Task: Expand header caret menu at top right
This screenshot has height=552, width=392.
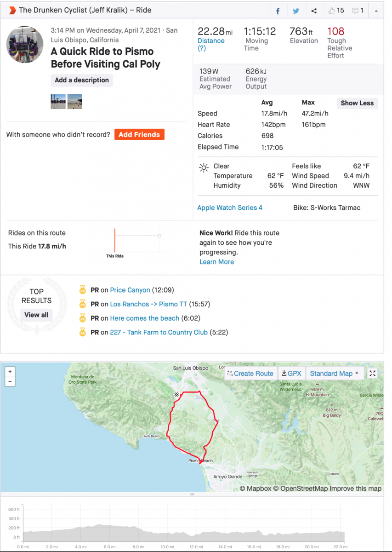Action: point(376,11)
